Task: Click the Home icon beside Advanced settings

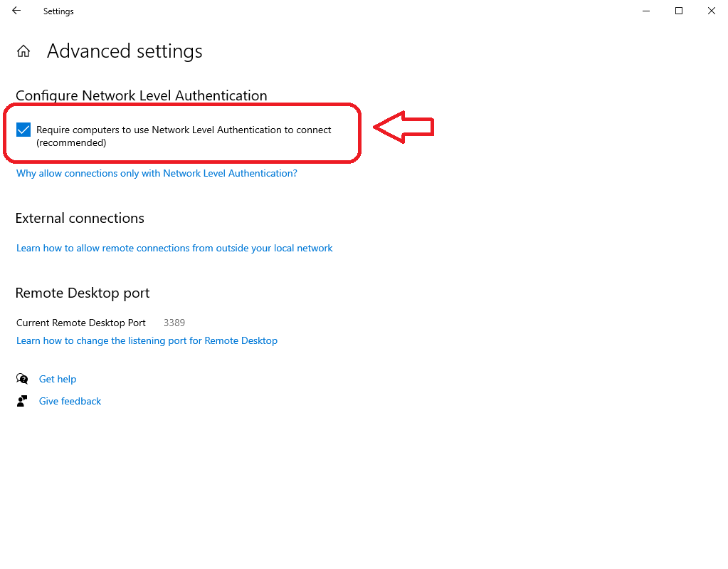Action: 23,51
